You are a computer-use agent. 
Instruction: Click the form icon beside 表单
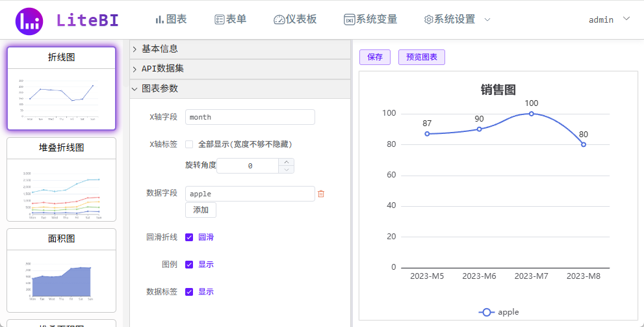point(219,20)
